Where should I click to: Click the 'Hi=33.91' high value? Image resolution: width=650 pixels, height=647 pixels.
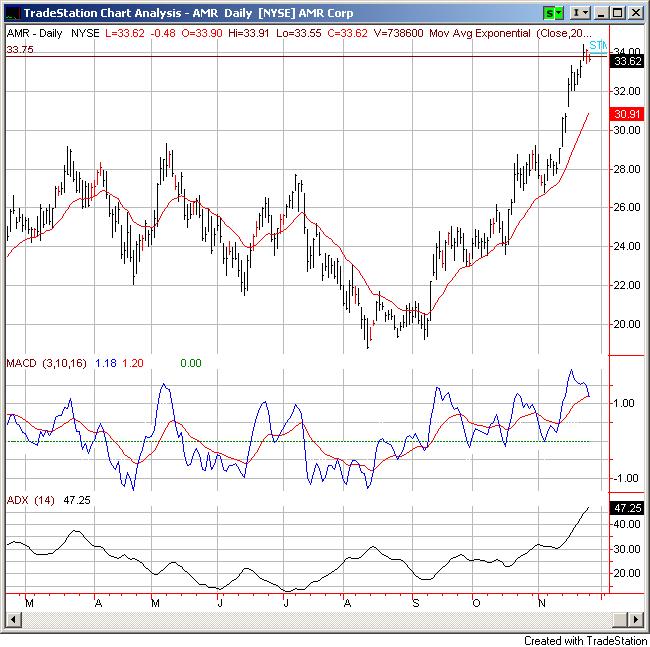pyautogui.click(x=248, y=34)
